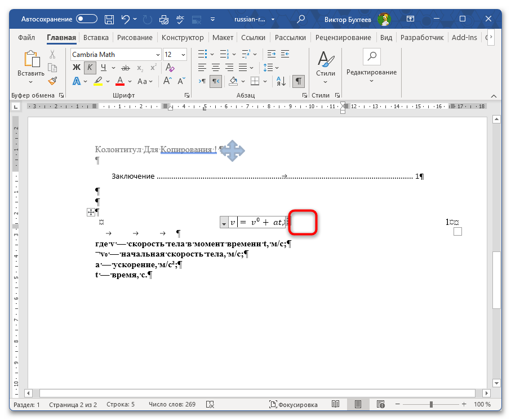Toggle show paragraph marks ¶
The height and width of the screenshot is (420, 511).
click(299, 81)
